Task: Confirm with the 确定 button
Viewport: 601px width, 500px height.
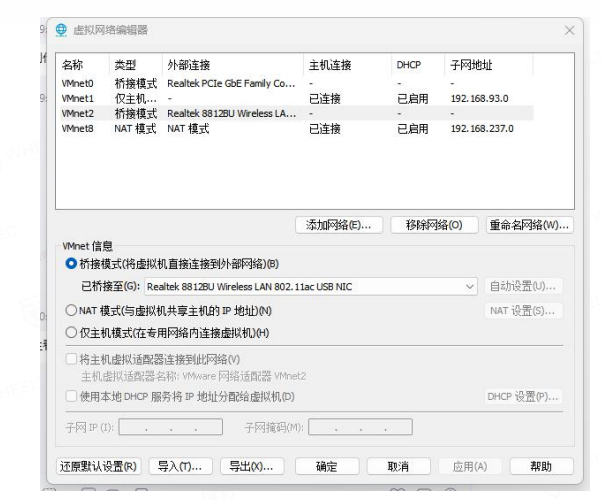Action: (x=327, y=466)
